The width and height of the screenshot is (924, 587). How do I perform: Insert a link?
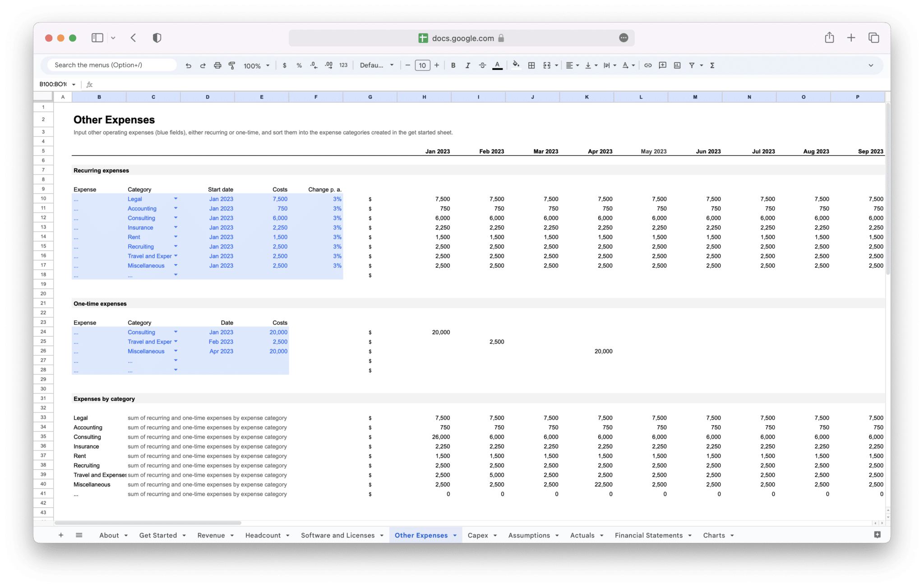point(648,65)
